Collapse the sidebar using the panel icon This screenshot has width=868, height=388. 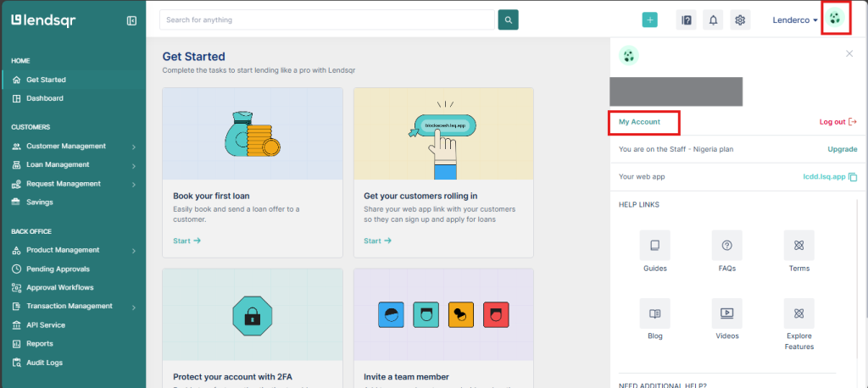pyautogui.click(x=131, y=20)
